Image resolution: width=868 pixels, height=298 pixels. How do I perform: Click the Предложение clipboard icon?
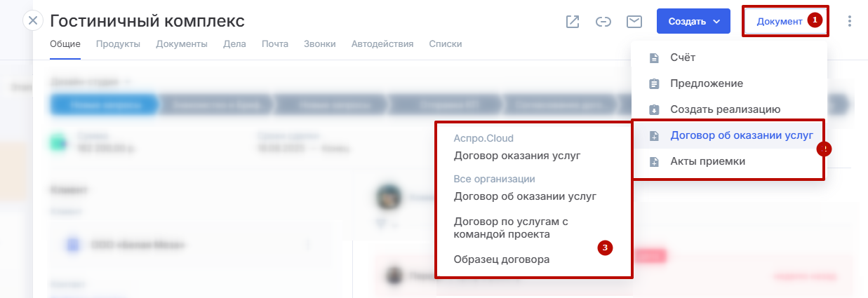click(654, 83)
